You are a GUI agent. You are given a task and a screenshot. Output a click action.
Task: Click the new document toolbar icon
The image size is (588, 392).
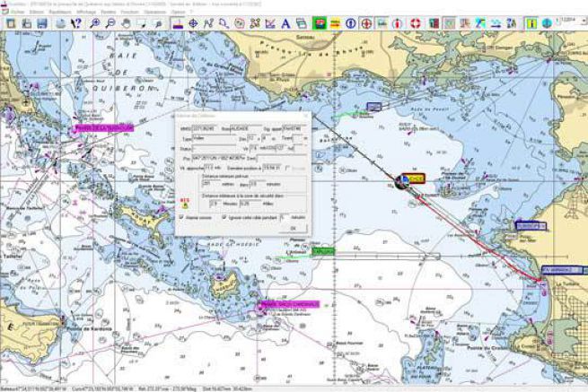coord(11,23)
